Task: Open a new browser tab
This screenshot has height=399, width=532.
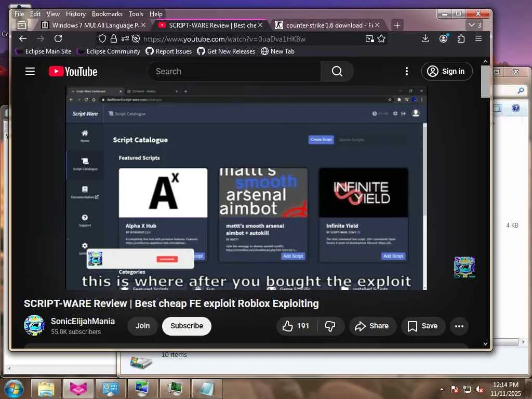Action: point(397,25)
